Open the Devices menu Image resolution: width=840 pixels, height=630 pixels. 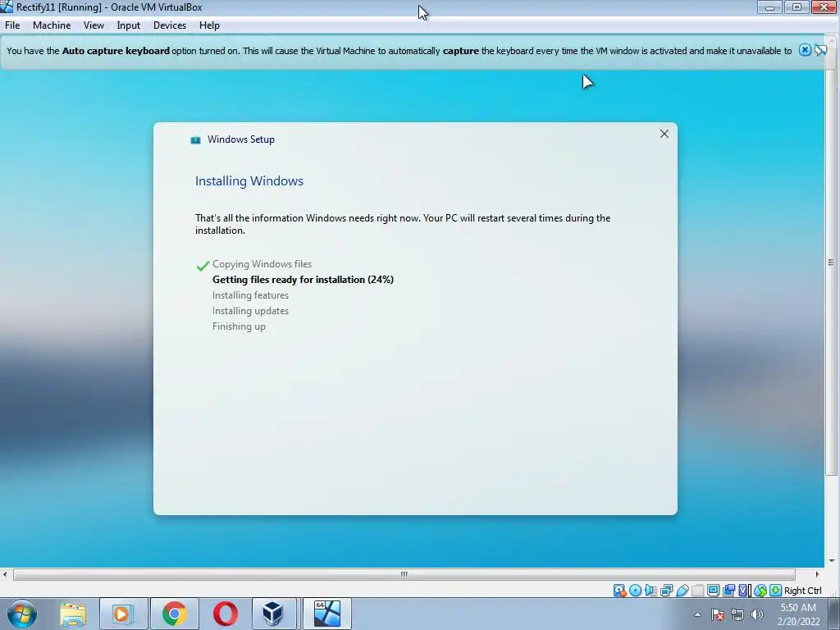(x=170, y=25)
